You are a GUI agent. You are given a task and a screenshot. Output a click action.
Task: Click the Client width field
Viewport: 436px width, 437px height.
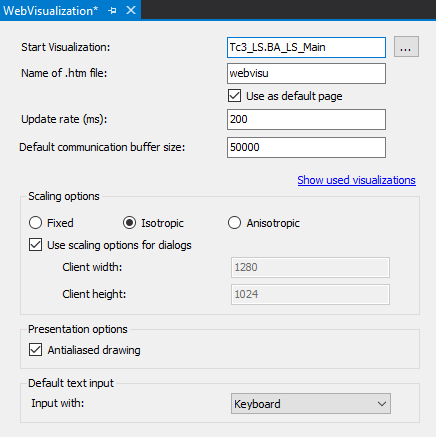pyautogui.click(x=310, y=267)
